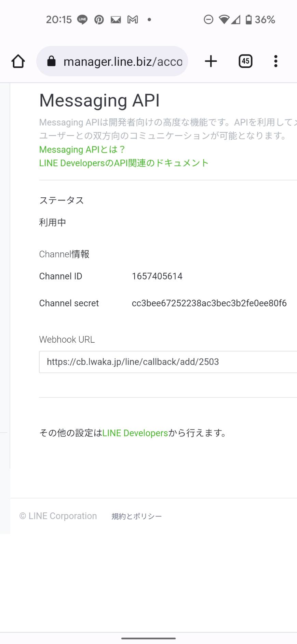The width and height of the screenshot is (297, 644).
Task: Tap the '© LINE Corporation' footer text
Action: (x=58, y=516)
